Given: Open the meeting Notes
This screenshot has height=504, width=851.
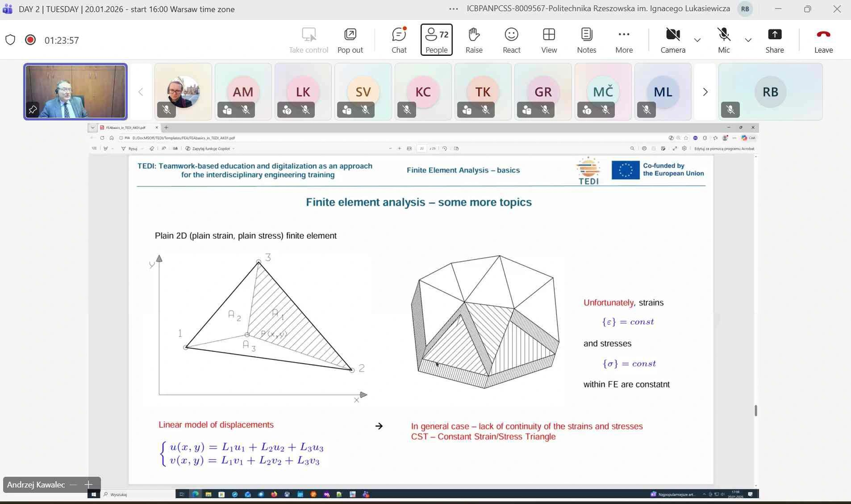Looking at the screenshot, I should 586,40.
